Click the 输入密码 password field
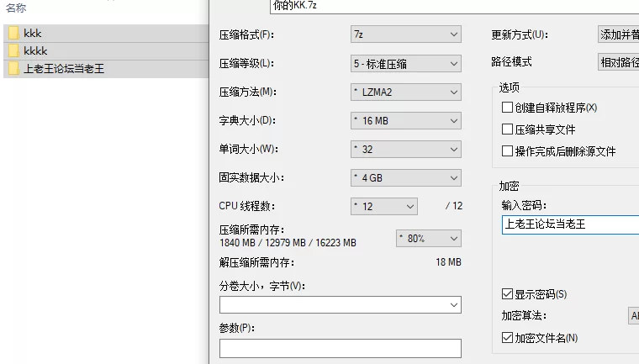 [x=571, y=224]
